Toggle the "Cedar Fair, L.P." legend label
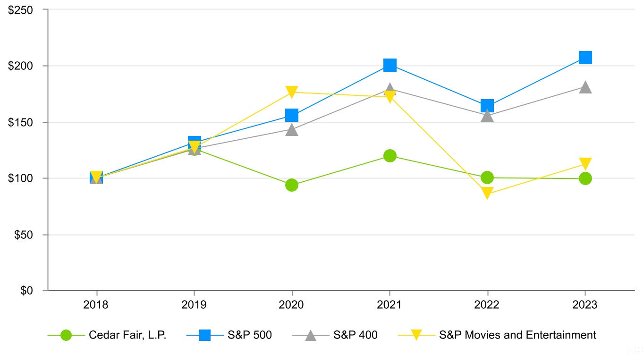 pyautogui.click(x=127, y=335)
